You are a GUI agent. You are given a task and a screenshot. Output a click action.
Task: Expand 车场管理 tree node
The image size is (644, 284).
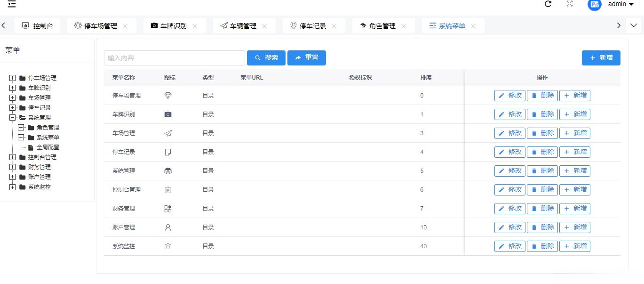pos(13,98)
